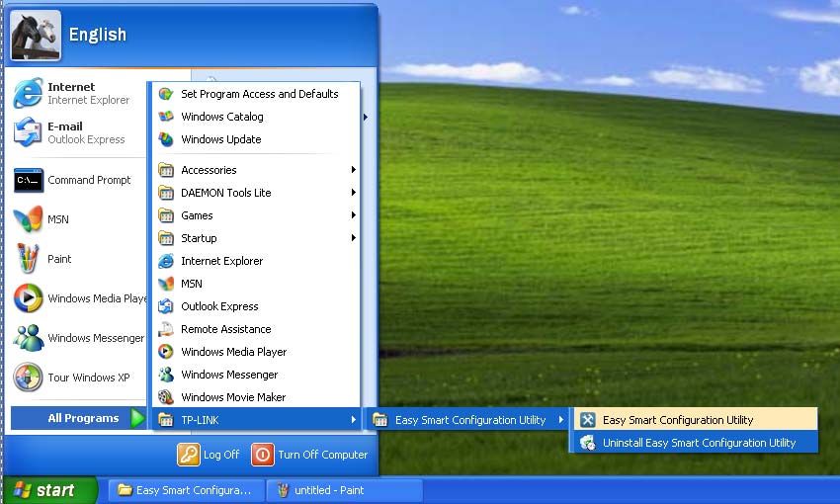Click the Windows Catalog icon
Screen dimensions: 840x504
pyautogui.click(x=166, y=117)
